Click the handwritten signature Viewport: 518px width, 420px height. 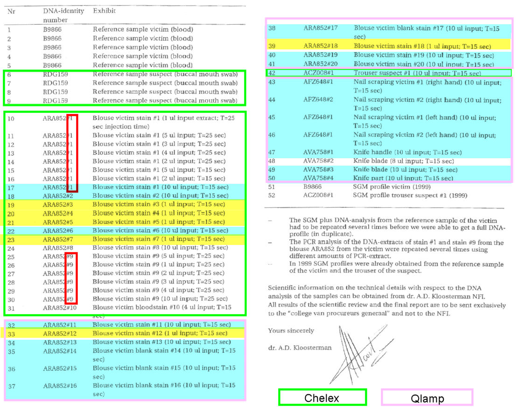point(361,355)
